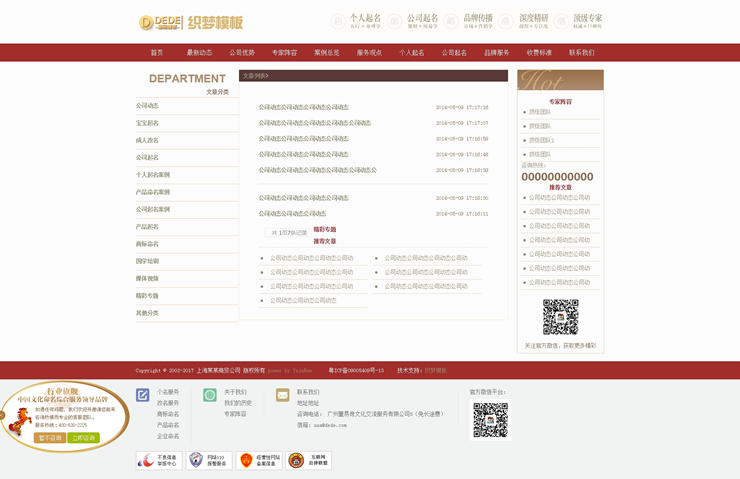
Task: Click the green 关于我们 footer icon
Action: 210,395
